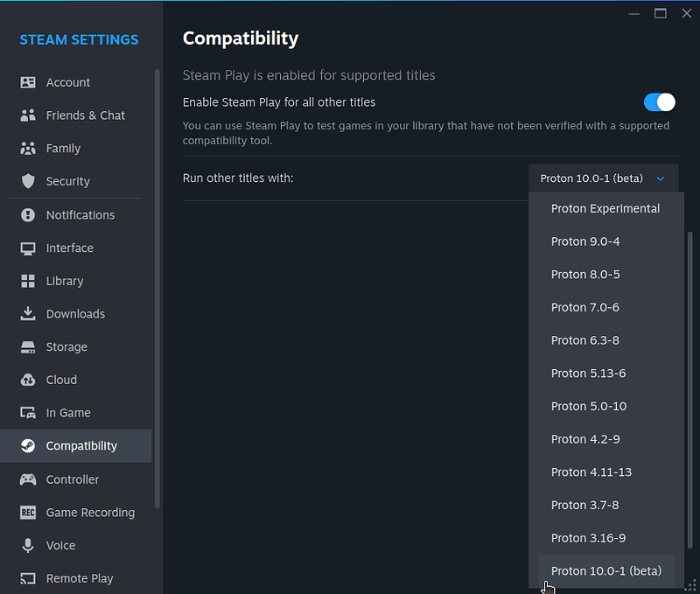Click the Downloads arrow icon
Image resolution: width=700 pixels, height=594 pixels.
click(x=28, y=314)
